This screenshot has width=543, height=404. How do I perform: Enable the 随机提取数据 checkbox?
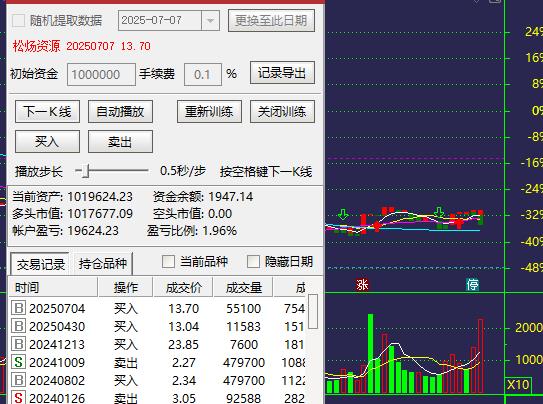coord(18,21)
